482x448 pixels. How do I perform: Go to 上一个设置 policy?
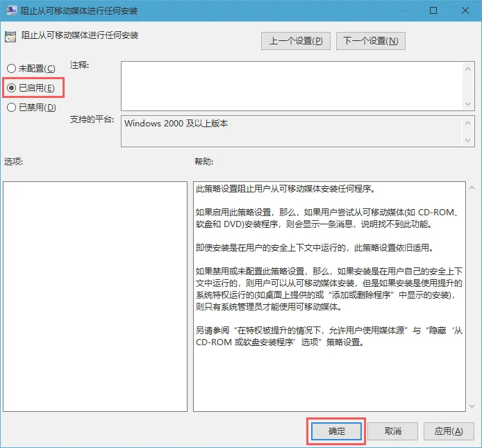pyautogui.click(x=296, y=41)
